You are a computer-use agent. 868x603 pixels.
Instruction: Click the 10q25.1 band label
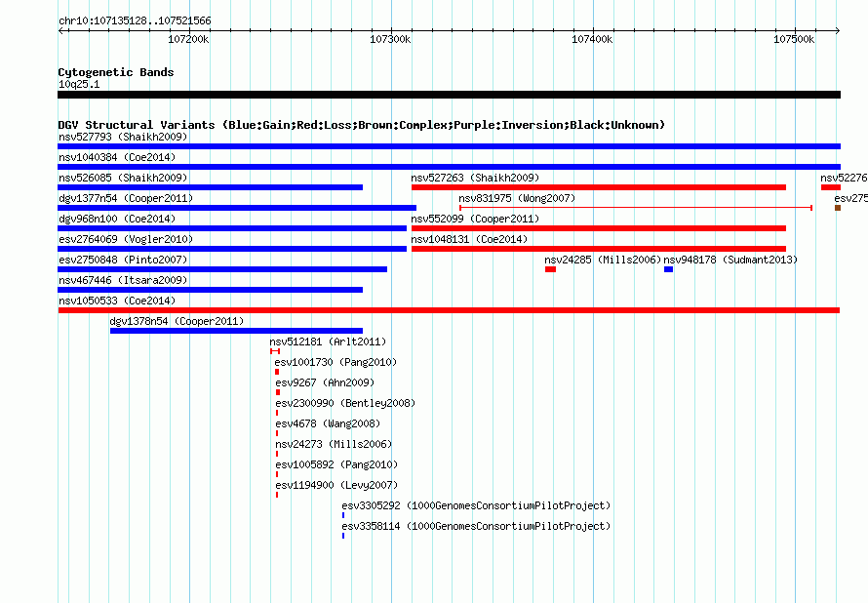tap(79, 84)
